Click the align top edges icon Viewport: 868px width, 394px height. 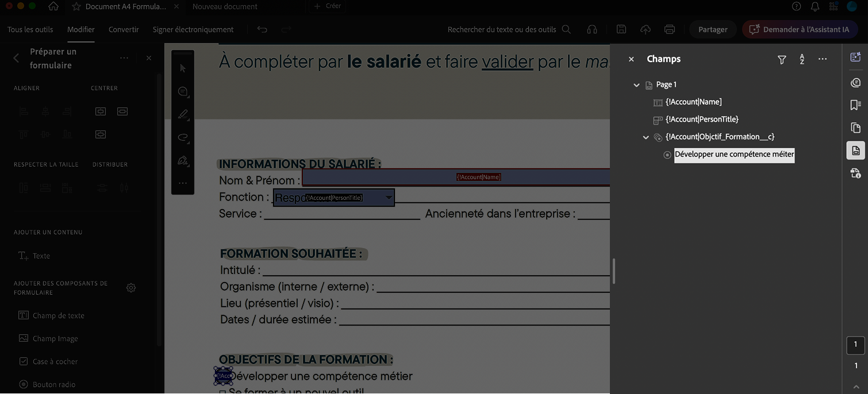click(24, 134)
